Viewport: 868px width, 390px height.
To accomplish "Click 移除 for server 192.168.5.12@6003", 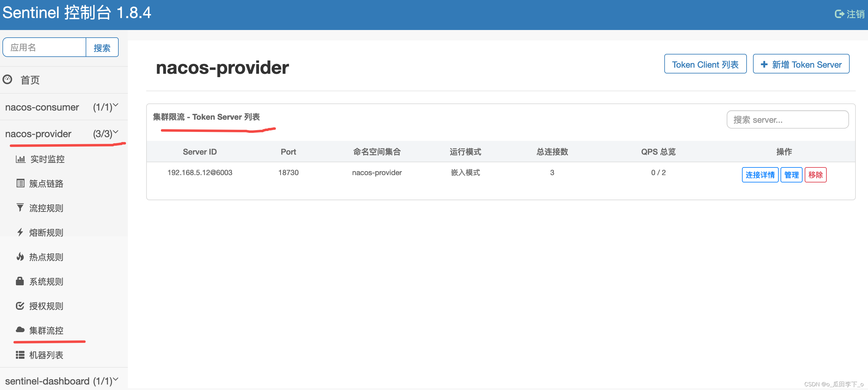I will tap(815, 175).
